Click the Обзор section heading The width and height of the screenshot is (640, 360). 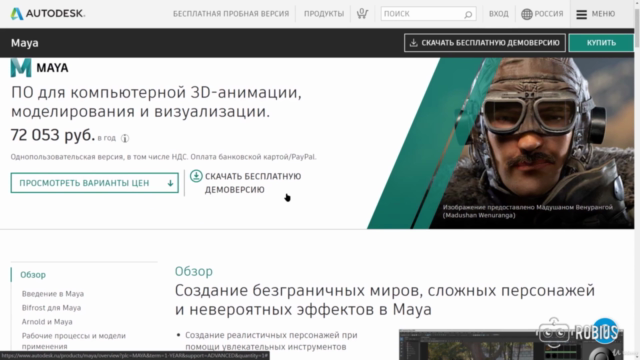(193, 271)
